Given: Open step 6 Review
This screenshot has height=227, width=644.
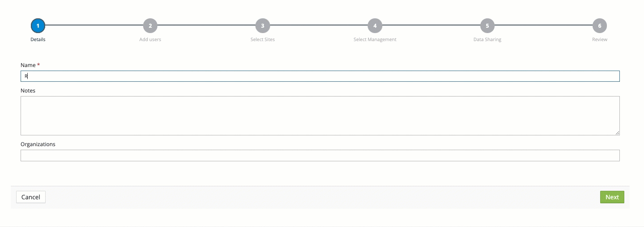Looking at the screenshot, I should coord(600,26).
